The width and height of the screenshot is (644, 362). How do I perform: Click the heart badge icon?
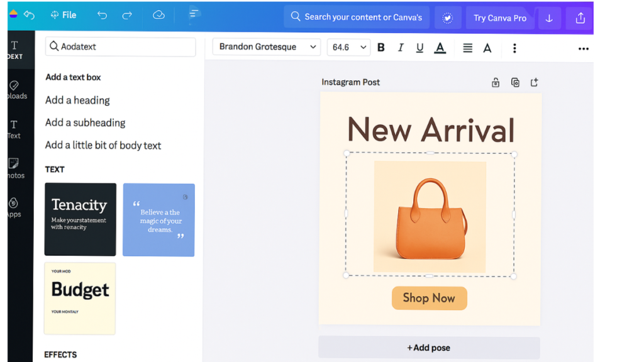[448, 18]
